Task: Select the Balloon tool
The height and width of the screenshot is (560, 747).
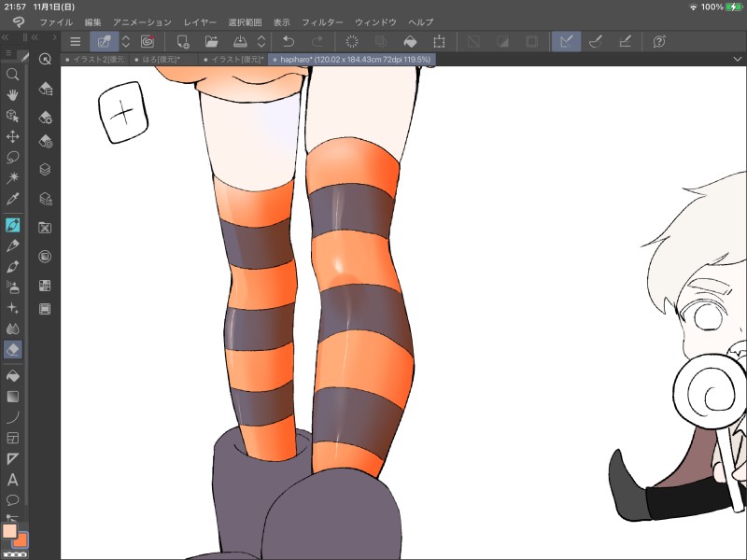Action: pyautogui.click(x=13, y=500)
